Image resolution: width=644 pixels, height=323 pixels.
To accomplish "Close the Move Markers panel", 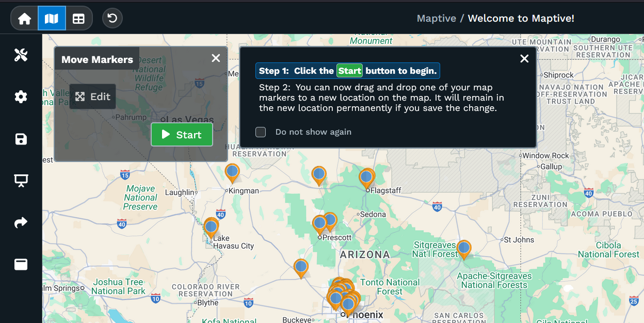I will pyautogui.click(x=216, y=58).
